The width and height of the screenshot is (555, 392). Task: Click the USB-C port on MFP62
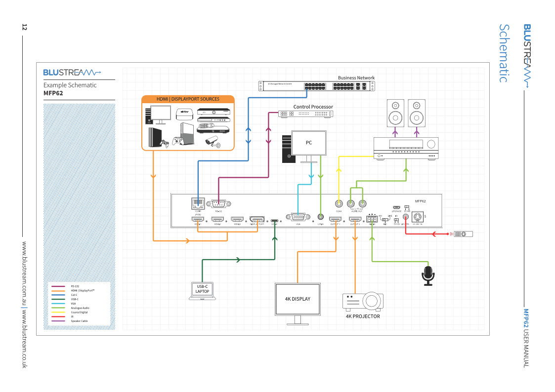[274, 221]
